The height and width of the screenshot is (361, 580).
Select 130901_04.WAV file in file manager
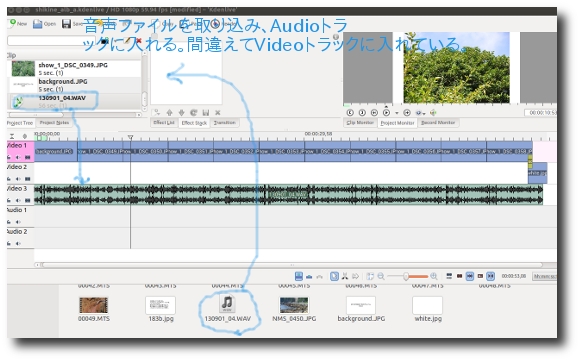click(x=227, y=308)
